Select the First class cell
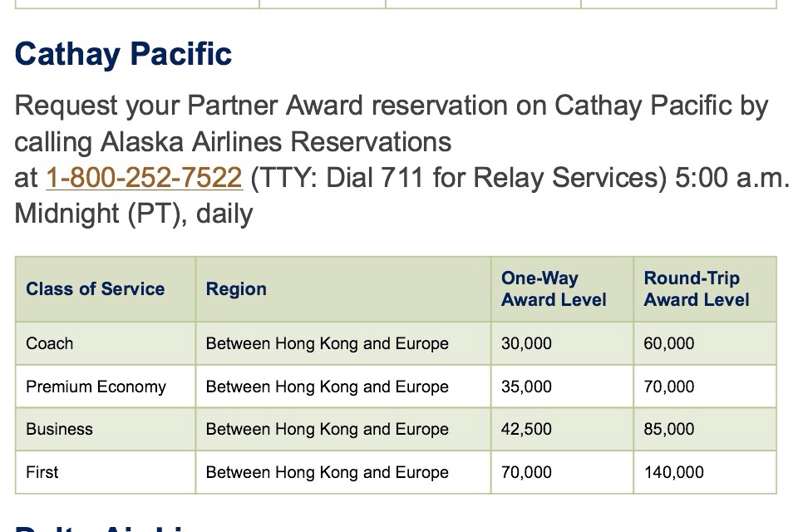Screen dimensions: 798x532 click(x=42, y=472)
